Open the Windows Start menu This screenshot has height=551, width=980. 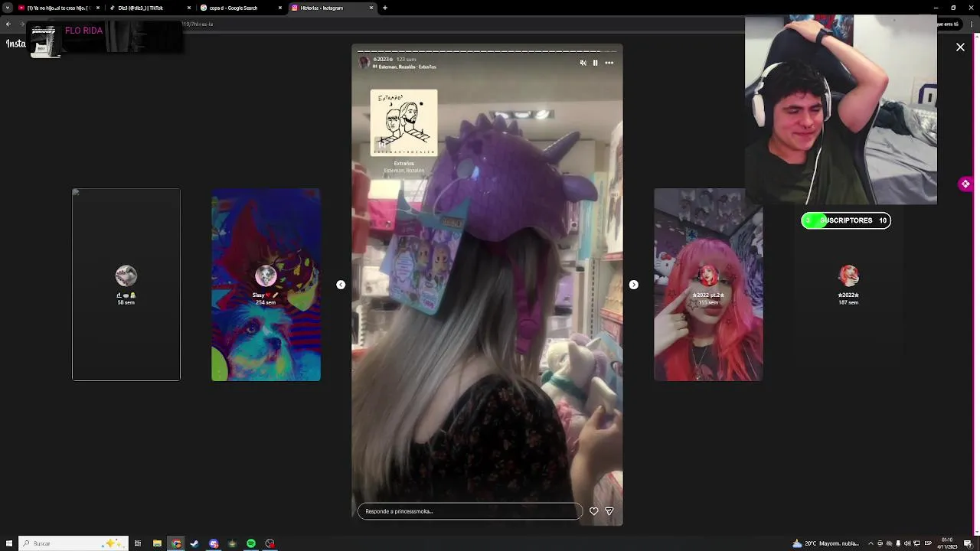pos(9,543)
